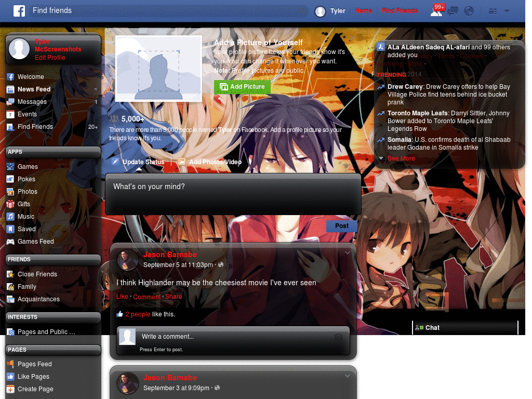The image size is (532, 399).
Task: Click the blue Post button
Action: coord(342,226)
